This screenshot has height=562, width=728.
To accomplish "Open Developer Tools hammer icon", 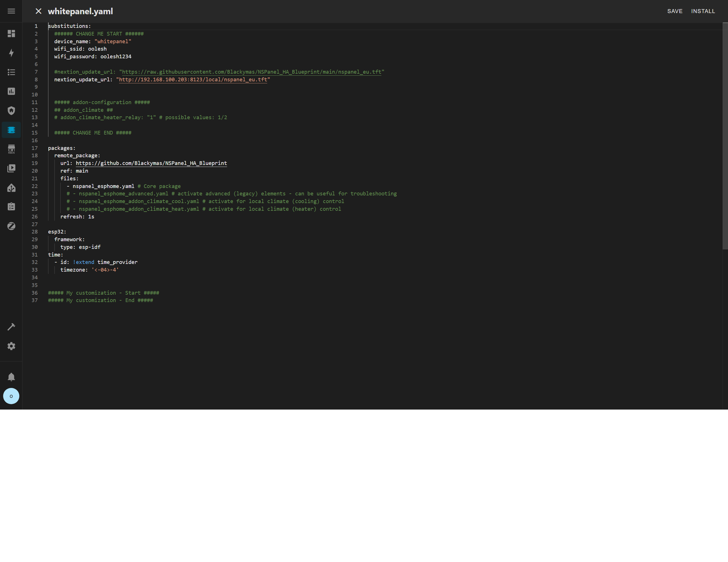I will 11,327.
